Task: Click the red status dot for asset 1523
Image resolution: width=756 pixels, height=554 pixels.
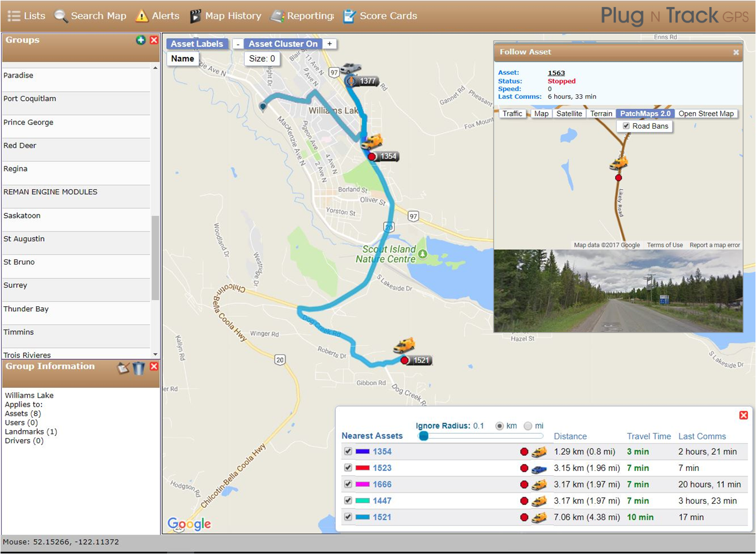Action: tap(524, 468)
